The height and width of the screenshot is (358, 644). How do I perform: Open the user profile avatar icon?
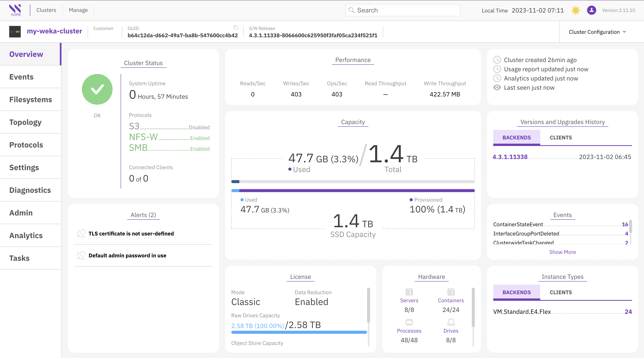(x=591, y=10)
